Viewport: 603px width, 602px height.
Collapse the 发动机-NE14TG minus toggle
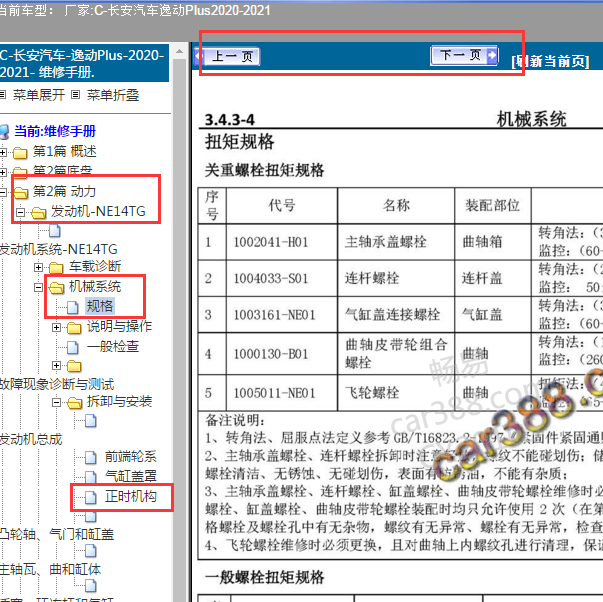(x=20, y=212)
